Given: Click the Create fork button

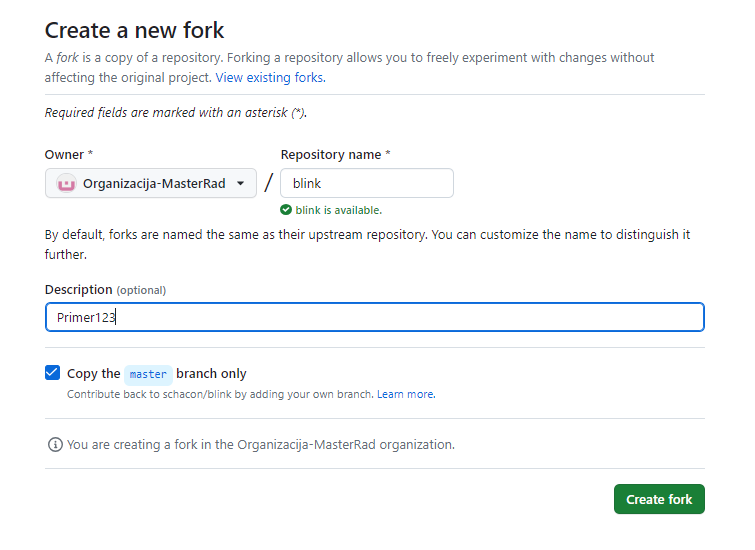Looking at the screenshot, I should pos(659,499).
